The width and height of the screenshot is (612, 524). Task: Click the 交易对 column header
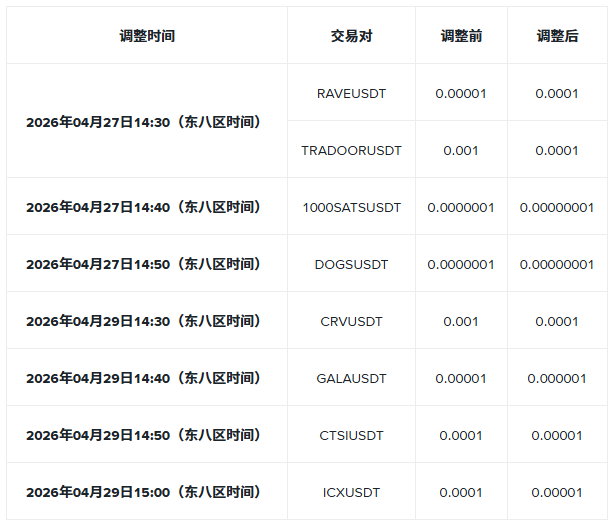coord(351,36)
